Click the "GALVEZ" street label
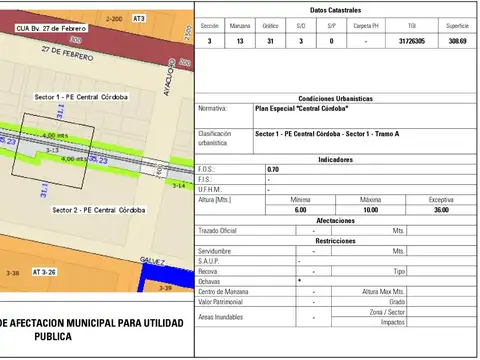The image size is (480, 360). click(x=152, y=261)
